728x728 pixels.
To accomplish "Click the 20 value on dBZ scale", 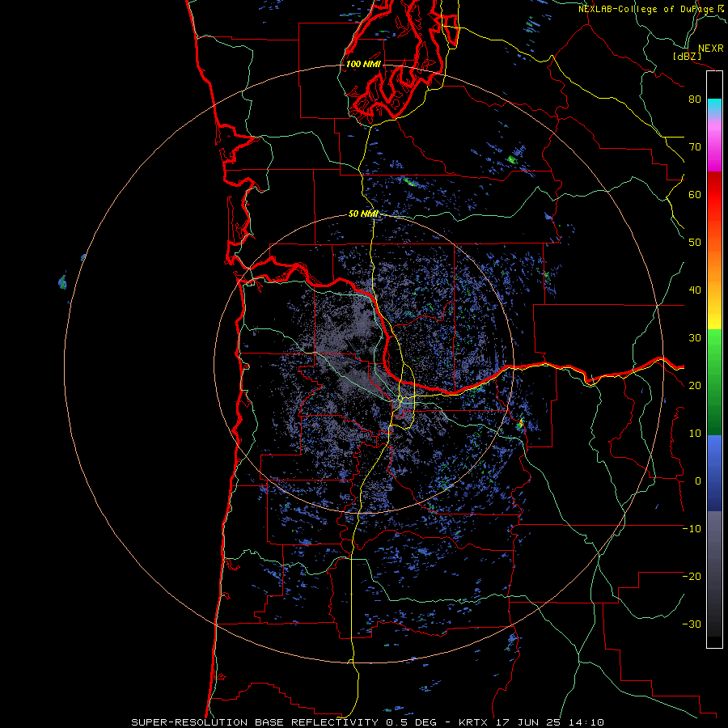I will (695, 386).
